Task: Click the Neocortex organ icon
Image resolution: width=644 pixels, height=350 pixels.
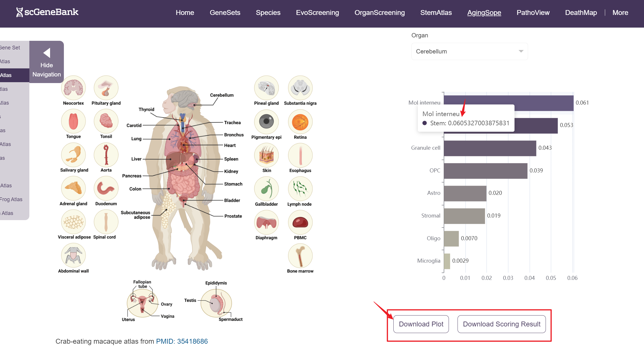Action: coord(73,88)
